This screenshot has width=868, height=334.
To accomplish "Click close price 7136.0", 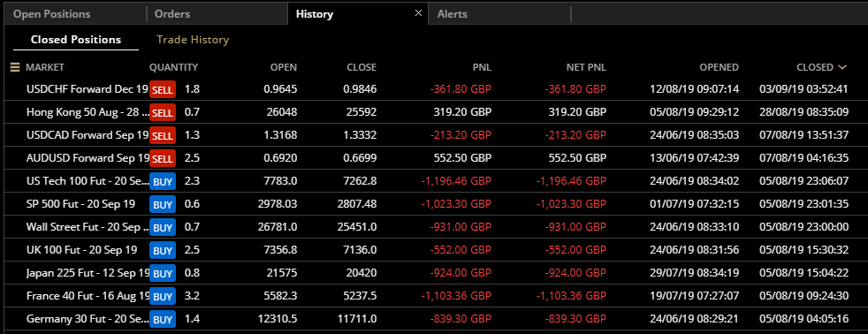I will tap(359, 250).
